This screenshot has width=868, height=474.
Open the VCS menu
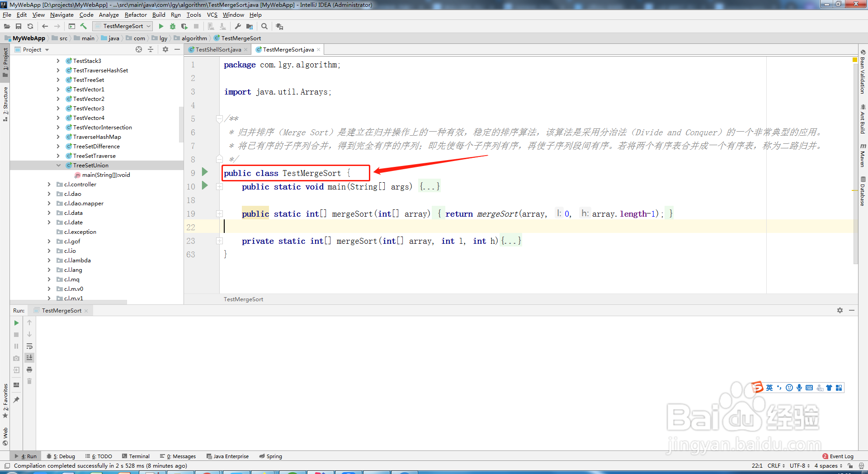(x=212, y=15)
